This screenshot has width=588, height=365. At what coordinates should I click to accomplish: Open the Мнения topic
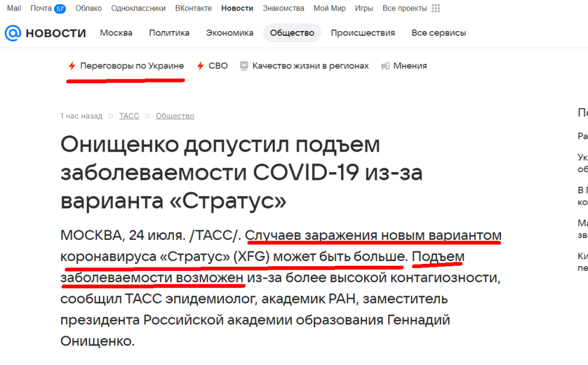point(410,66)
